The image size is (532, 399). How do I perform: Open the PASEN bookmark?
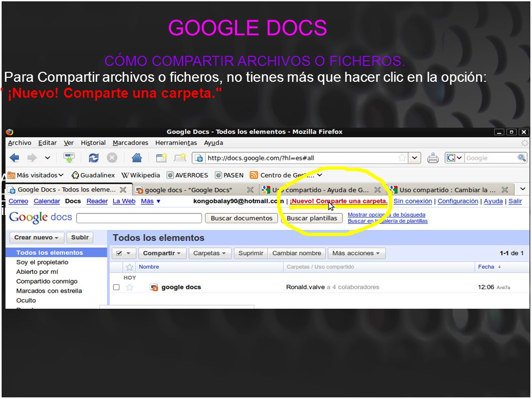(230, 175)
